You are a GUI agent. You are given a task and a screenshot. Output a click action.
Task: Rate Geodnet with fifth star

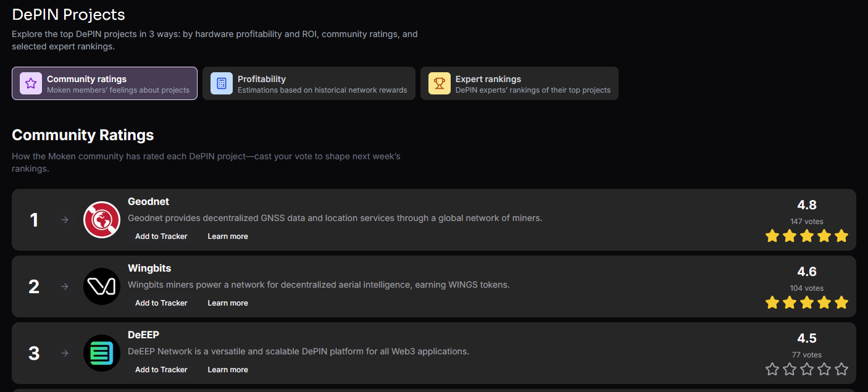pyautogui.click(x=841, y=236)
